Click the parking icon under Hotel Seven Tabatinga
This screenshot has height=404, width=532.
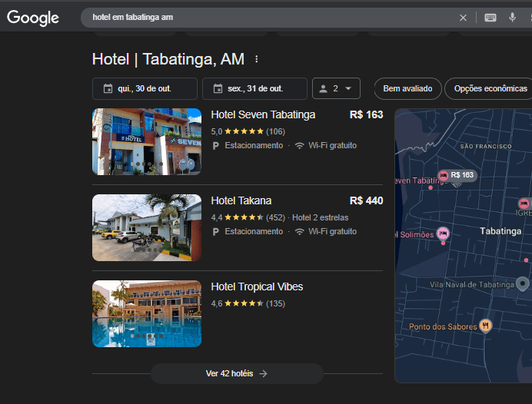pyautogui.click(x=215, y=146)
